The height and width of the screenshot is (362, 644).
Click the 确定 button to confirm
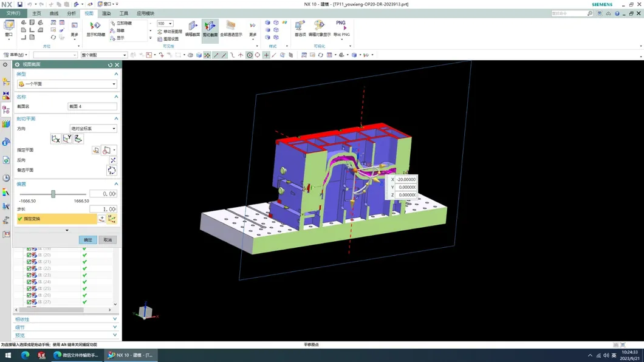87,239
